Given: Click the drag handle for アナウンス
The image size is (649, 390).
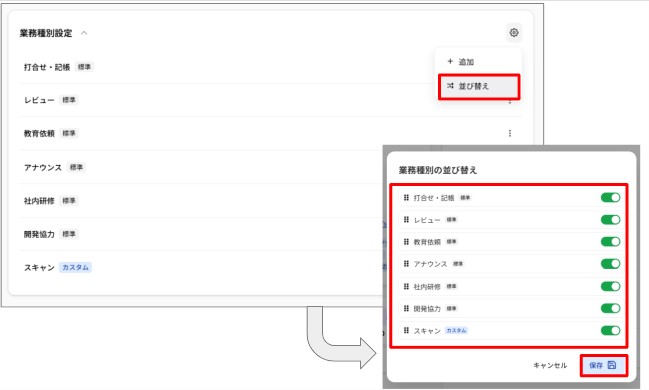Looking at the screenshot, I should (x=406, y=264).
